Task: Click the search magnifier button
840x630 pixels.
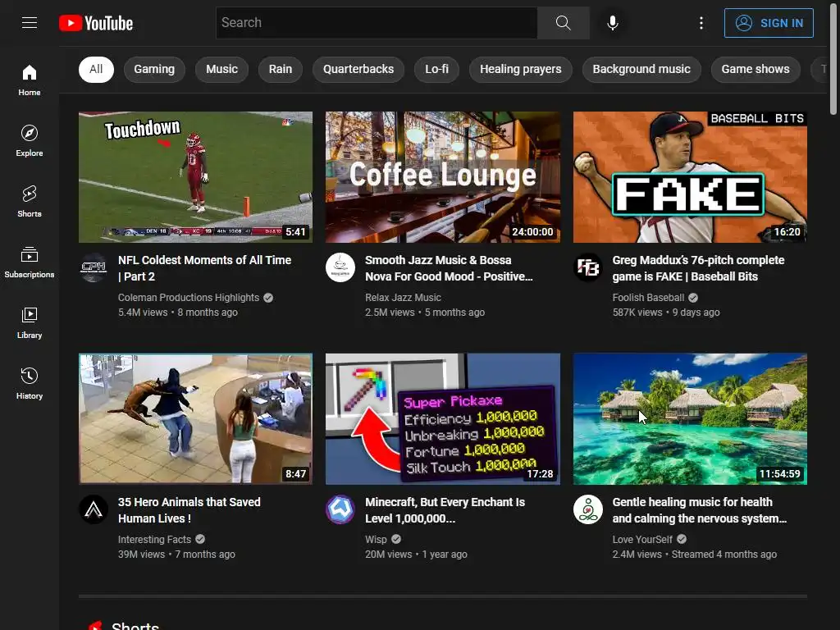Action: click(x=563, y=23)
